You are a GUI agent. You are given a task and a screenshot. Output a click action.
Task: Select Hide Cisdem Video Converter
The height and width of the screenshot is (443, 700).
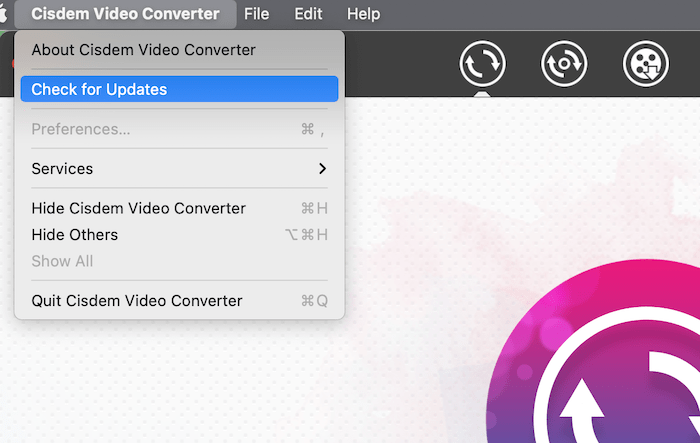(138, 209)
